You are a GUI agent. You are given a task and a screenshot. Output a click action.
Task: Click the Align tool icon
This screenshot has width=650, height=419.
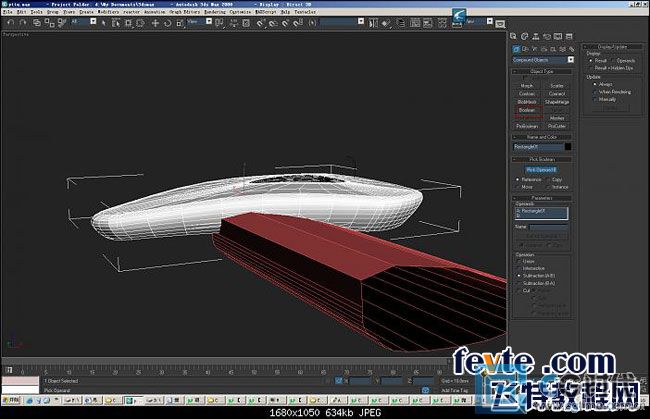386,23
